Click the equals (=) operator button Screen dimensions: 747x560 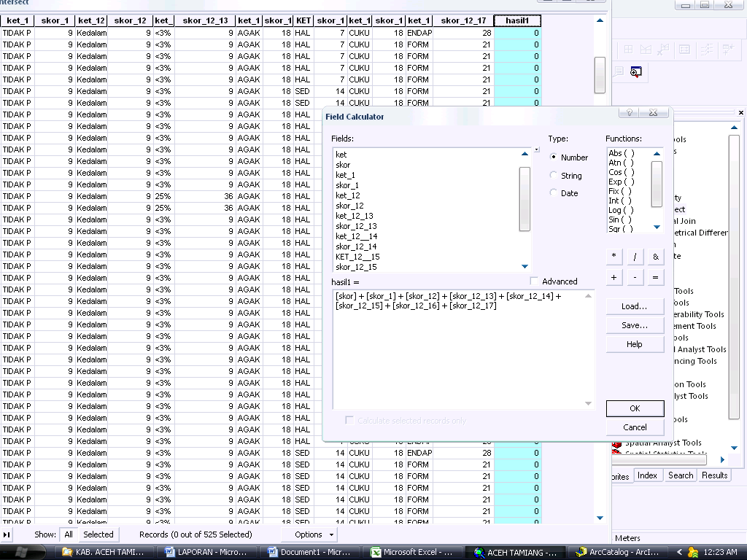point(655,277)
